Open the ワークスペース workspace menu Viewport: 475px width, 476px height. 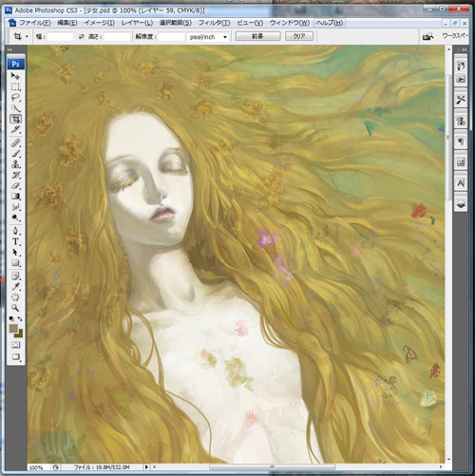[x=455, y=36]
